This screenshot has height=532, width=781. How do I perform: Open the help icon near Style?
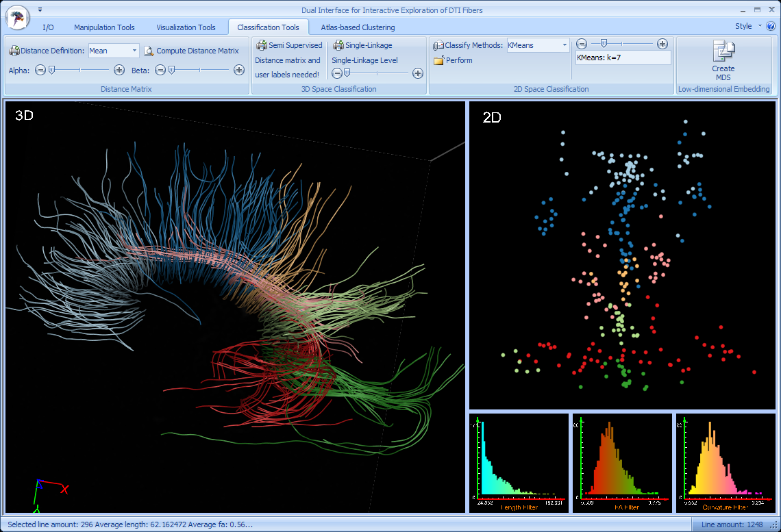point(770,27)
